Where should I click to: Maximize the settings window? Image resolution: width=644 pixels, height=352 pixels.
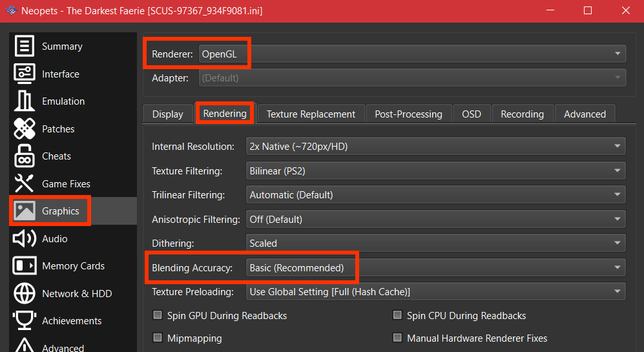click(x=588, y=11)
